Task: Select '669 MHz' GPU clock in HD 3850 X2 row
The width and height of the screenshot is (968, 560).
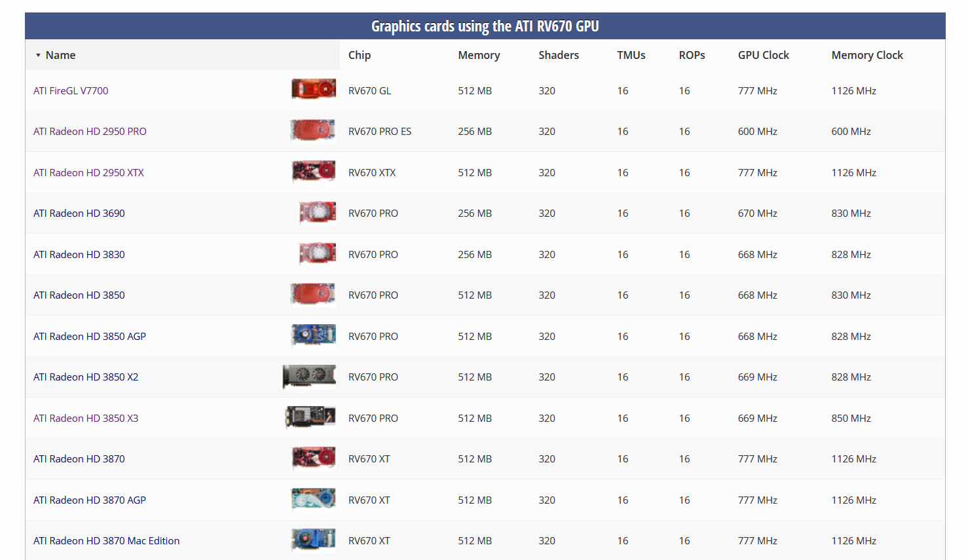Action: tap(758, 377)
